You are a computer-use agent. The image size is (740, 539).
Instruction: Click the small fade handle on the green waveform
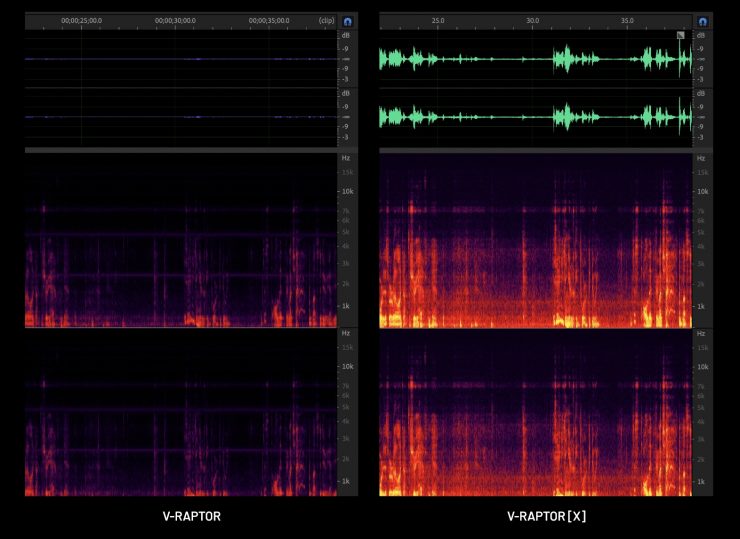click(681, 35)
